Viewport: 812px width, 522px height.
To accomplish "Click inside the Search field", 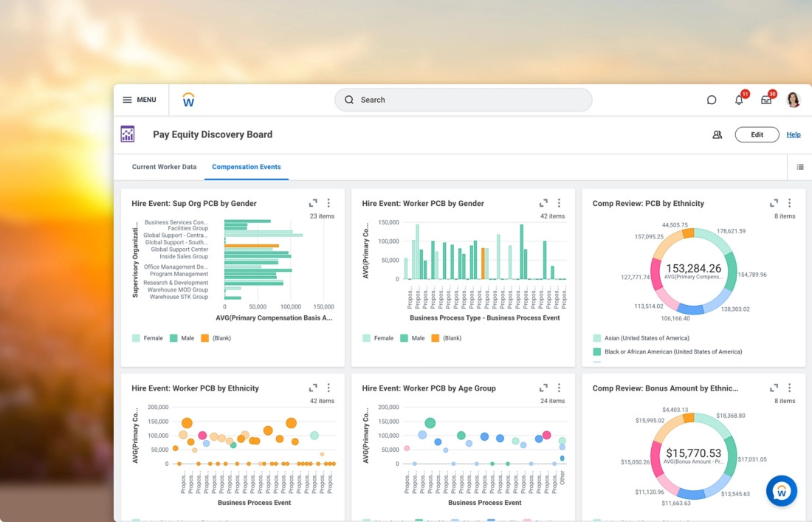I will (463, 100).
